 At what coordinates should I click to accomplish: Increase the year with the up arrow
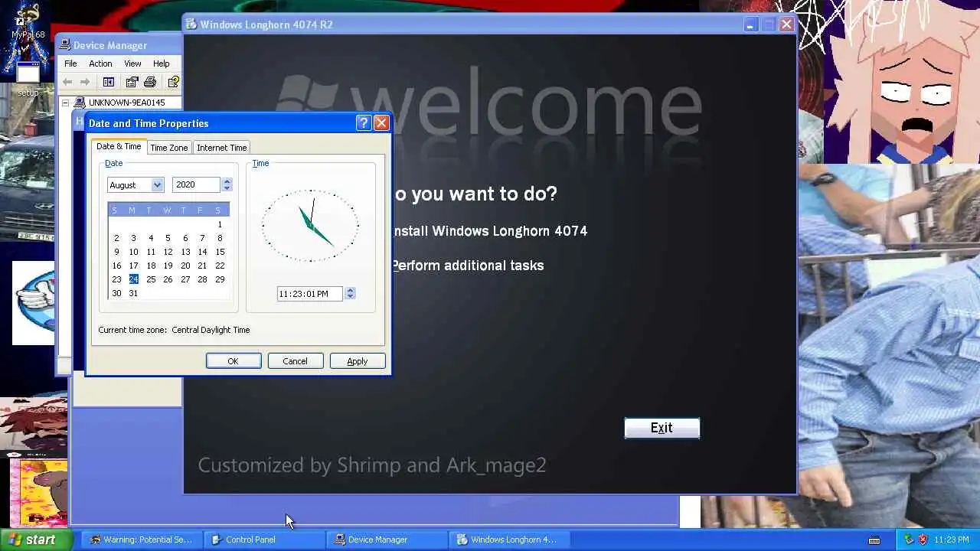tap(227, 181)
